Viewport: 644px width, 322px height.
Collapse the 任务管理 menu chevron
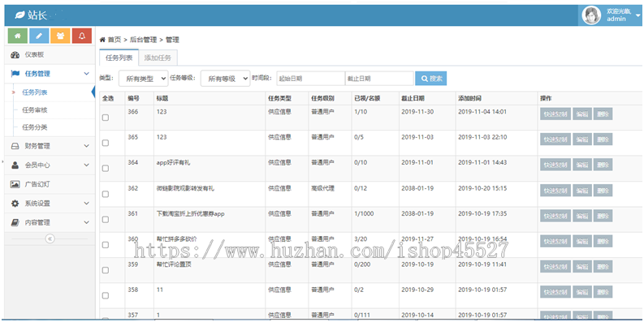click(86, 74)
